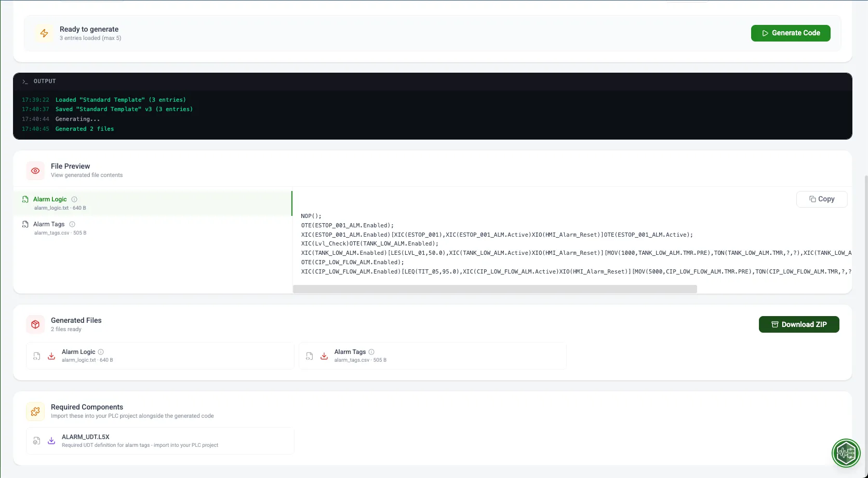868x478 pixels.
Task: Download all files as ZIP
Action: (799, 324)
